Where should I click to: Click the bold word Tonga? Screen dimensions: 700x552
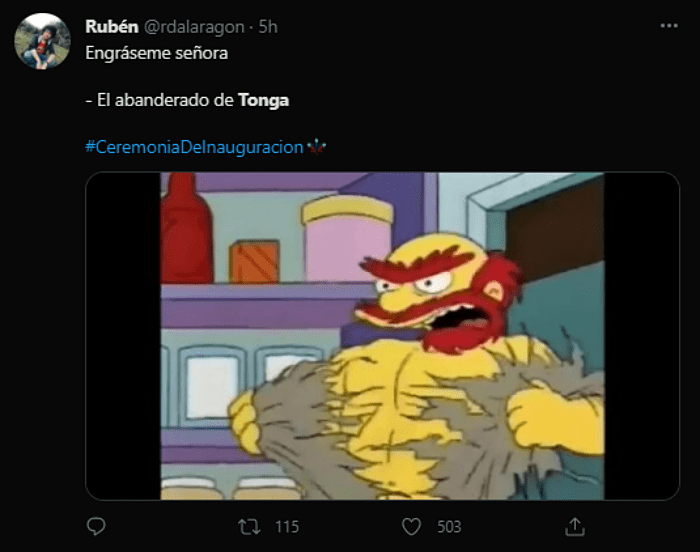point(263,100)
